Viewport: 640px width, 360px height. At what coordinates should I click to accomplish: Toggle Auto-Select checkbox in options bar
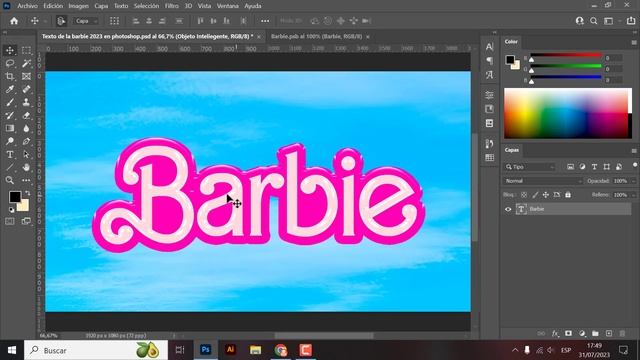[x=61, y=21]
